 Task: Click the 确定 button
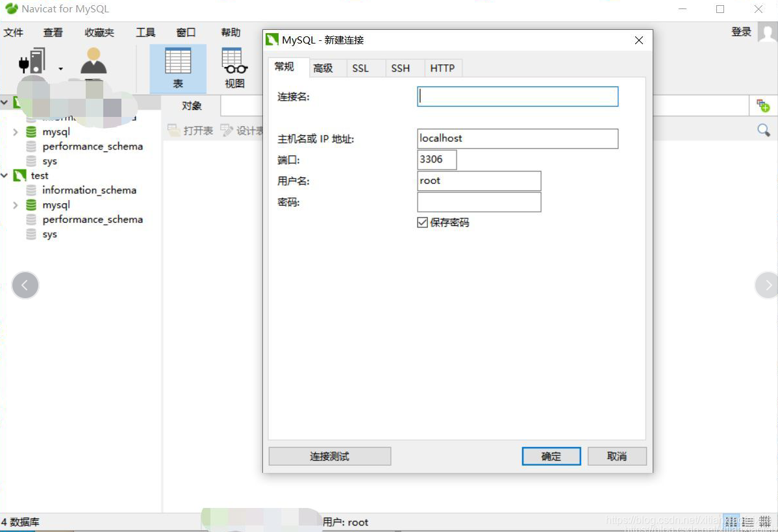551,456
